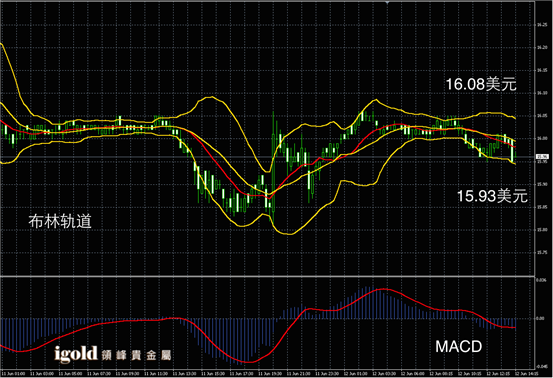Select the 15.93美元 support annotation
Viewport: 553px width, 378px height.
click(x=492, y=196)
